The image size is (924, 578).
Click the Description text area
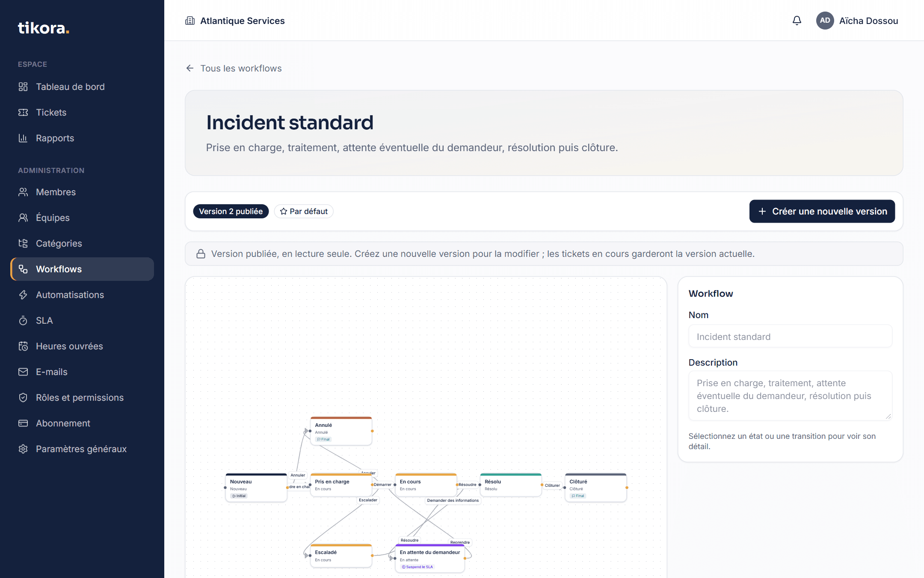790,396
